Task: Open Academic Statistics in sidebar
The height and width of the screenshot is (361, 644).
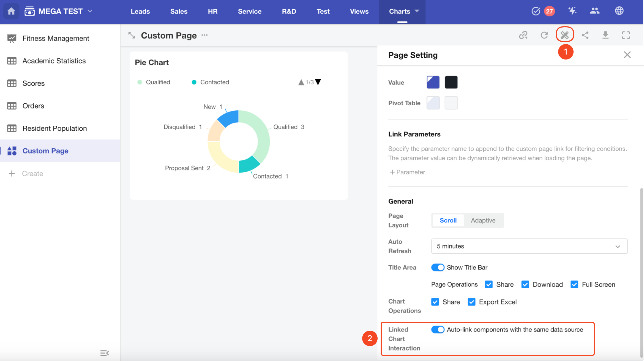Action: pyautogui.click(x=54, y=61)
